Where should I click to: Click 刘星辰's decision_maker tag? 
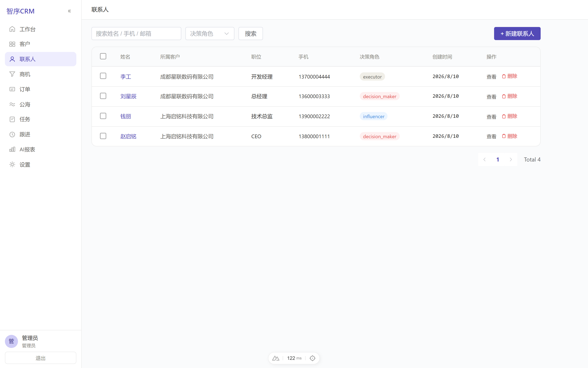pyautogui.click(x=380, y=96)
